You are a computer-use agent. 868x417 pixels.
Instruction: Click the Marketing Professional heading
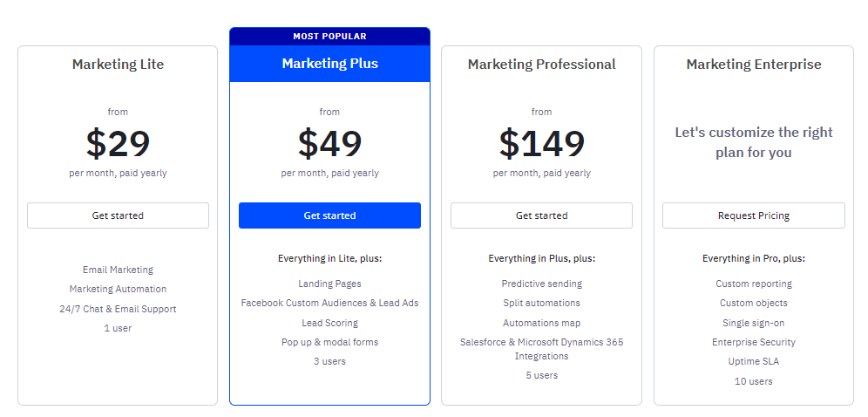click(541, 65)
